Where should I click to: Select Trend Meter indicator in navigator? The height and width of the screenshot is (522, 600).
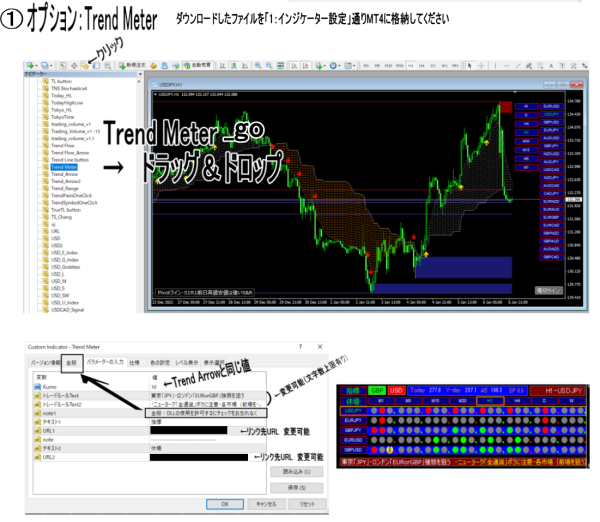tap(63, 166)
